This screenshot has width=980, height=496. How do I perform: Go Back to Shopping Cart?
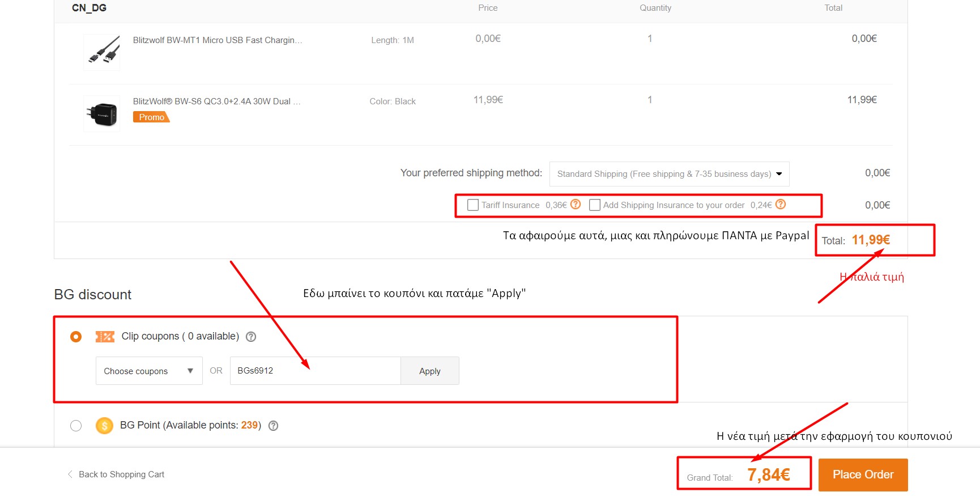(121, 474)
